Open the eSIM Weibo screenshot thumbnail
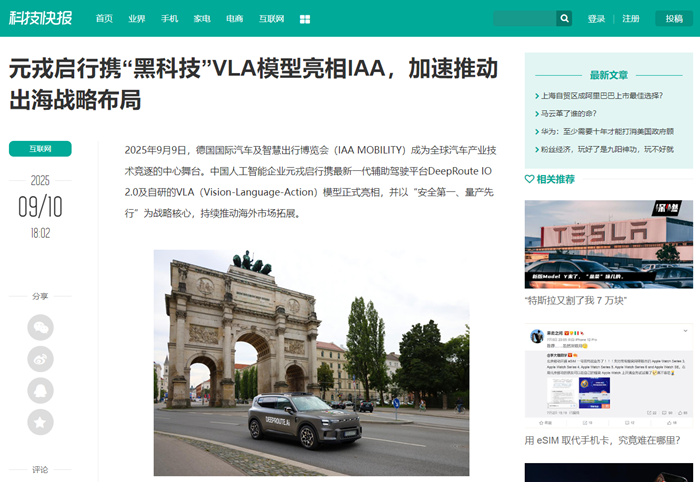 pos(609,375)
